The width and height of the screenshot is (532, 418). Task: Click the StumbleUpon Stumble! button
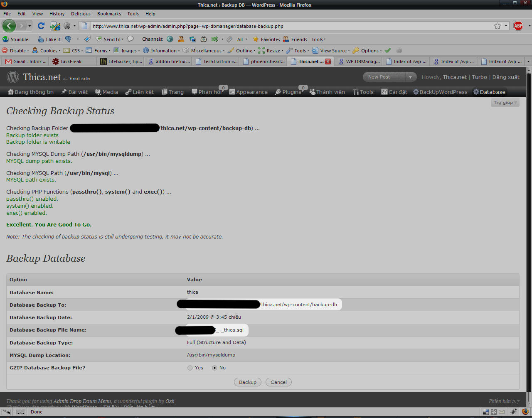click(16, 39)
